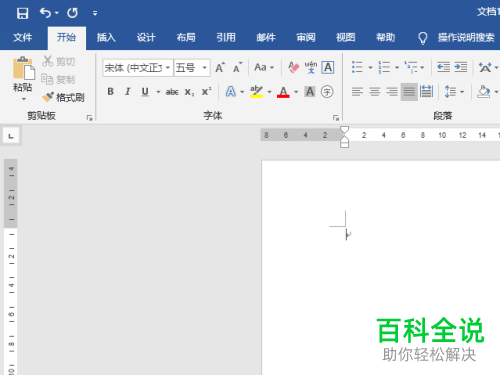
Task: Open the Aa change case menu
Action: (x=264, y=67)
